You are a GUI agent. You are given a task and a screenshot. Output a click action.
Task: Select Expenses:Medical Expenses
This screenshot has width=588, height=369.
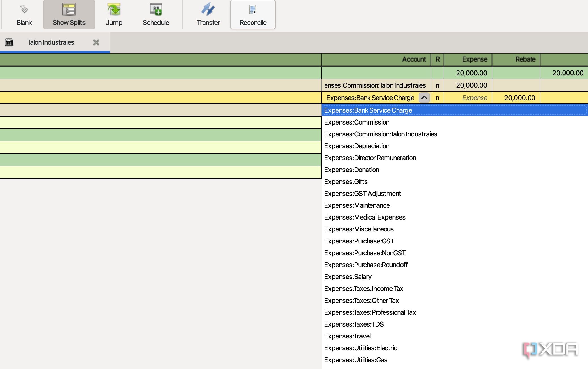click(455, 217)
